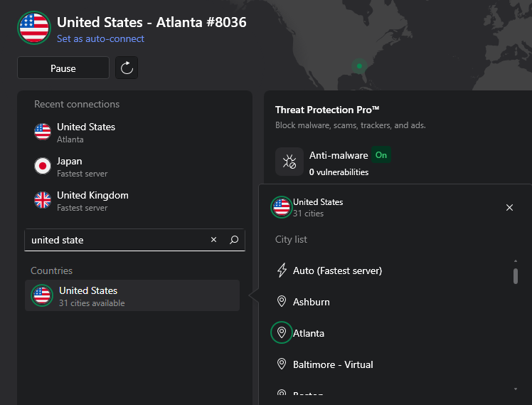Click the United Kingdom flag icon
532x405 pixels.
click(x=43, y=200)
